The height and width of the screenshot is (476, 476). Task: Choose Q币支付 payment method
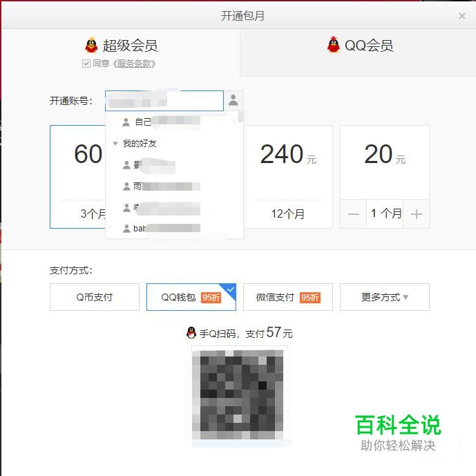pyautogui.click(x=95, y=297)
